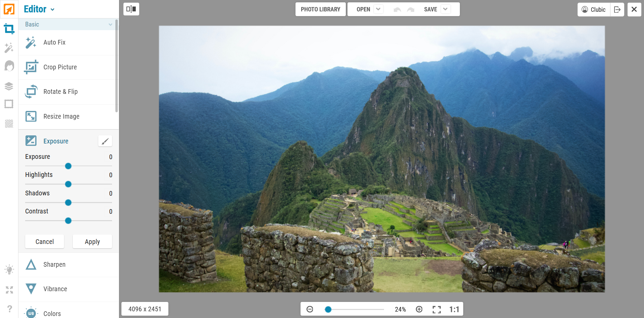The image size is (644, 318).
Task: Open the dropdown arrow next to SAVE
Action: pos(445,9)
